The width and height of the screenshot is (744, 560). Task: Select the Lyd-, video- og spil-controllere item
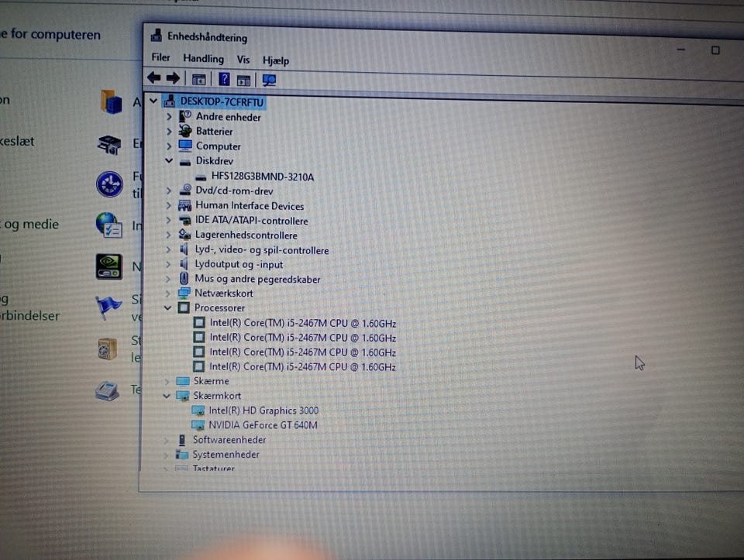(261, 250)
